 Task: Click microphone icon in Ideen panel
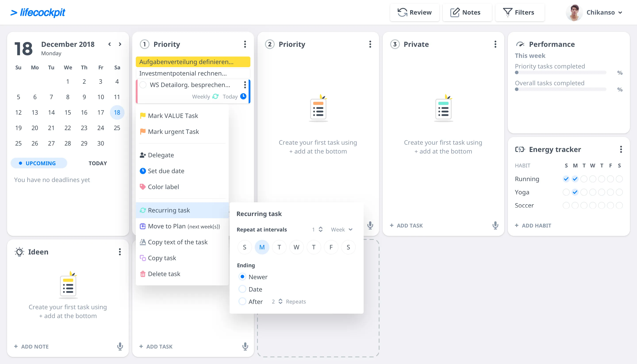click(120, 346)
